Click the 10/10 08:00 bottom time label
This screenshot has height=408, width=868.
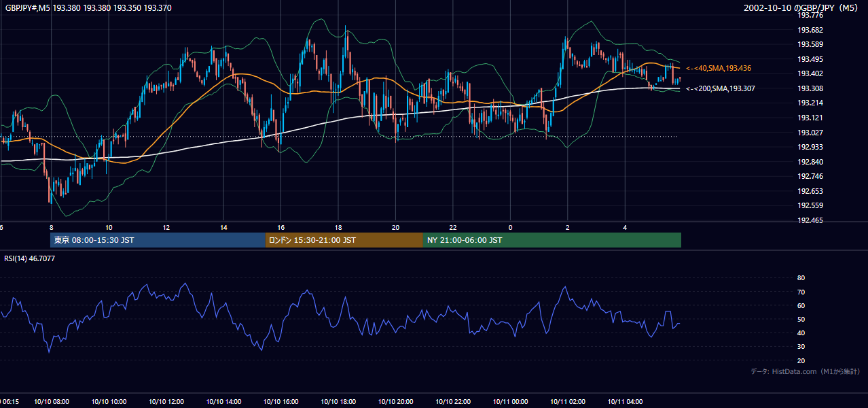tap(51, 402)
